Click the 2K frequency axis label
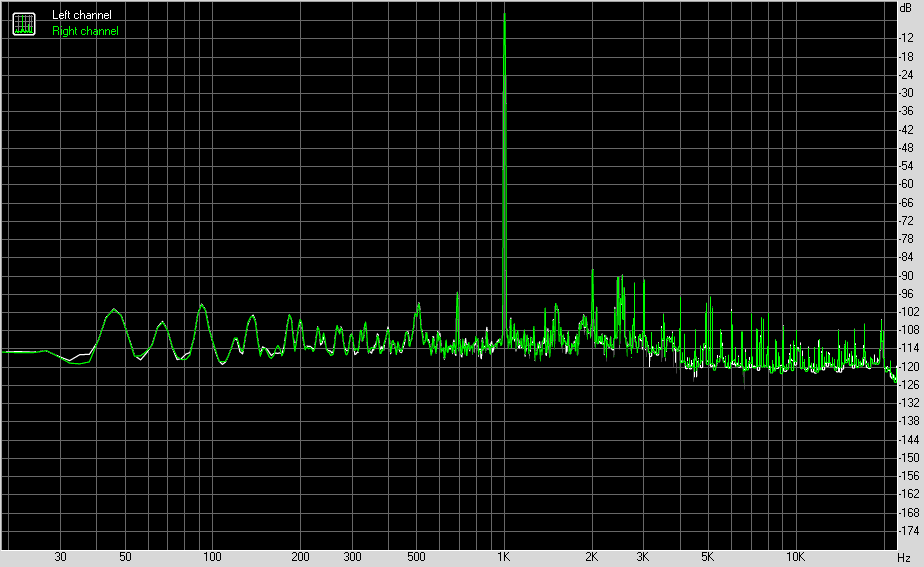Viewport: 924px width, 567px height. [x=591, y=557]
